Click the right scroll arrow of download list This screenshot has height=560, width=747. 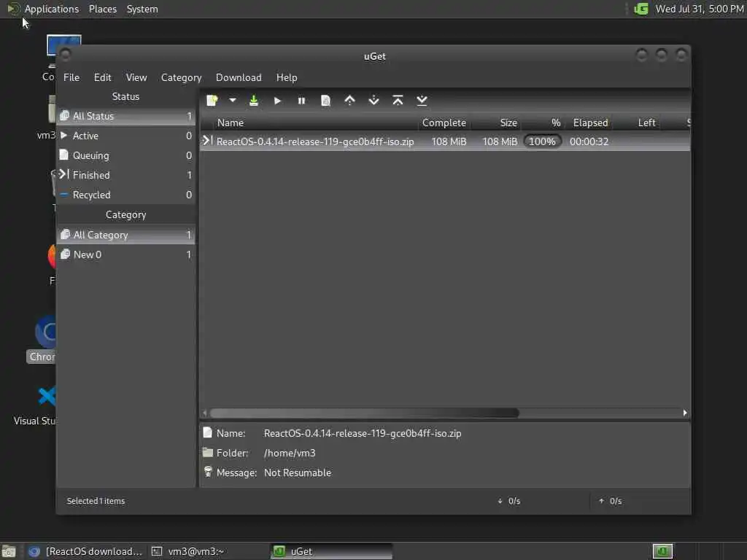[685, 413]
